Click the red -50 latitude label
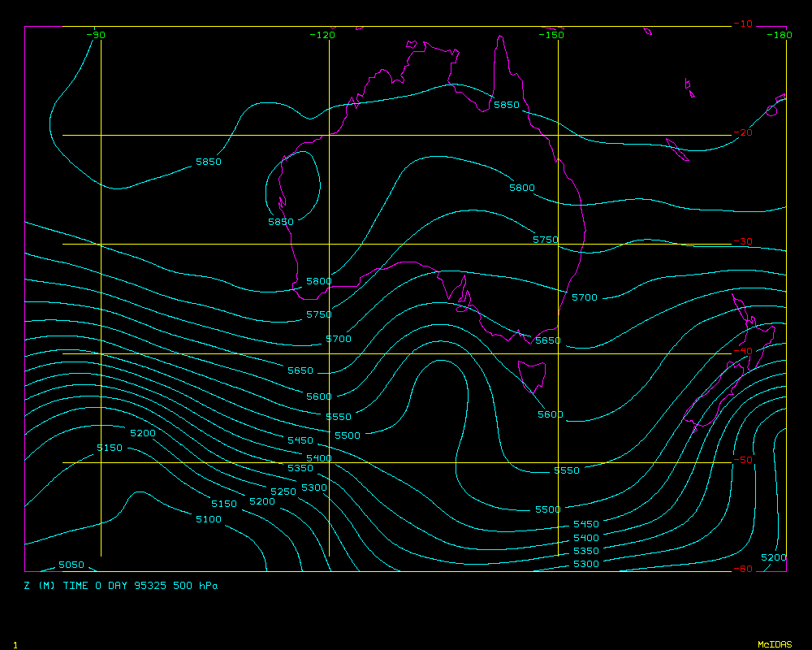The width and height of the screenshot is (812, 650). (742, 460)
